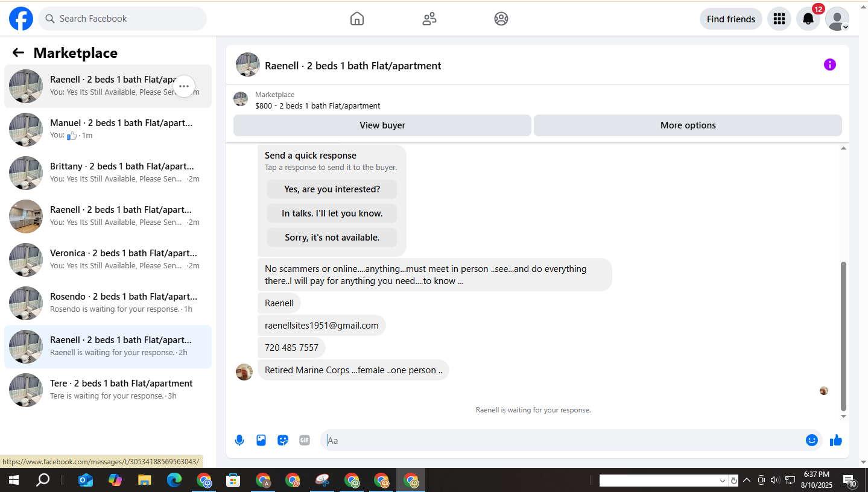Click the No scammers or online message bubble
Screen dimensions: 868x492
[x=435, y=275]
